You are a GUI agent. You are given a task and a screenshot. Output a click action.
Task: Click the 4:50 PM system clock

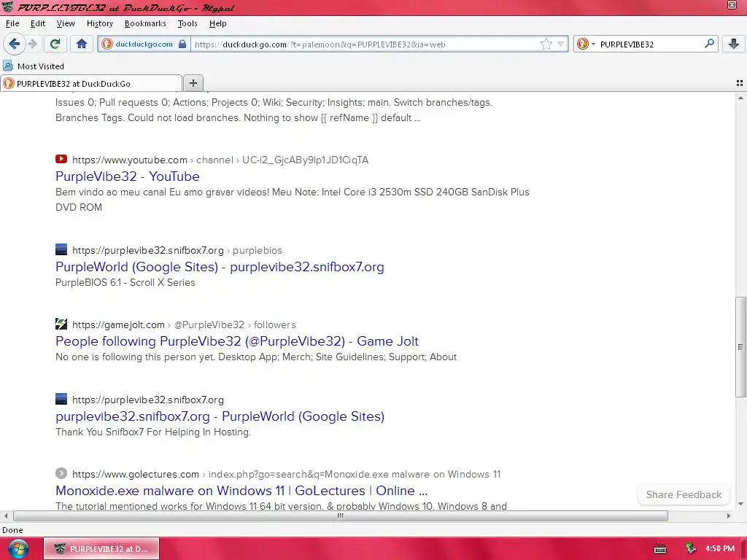[x=719, y=548]
